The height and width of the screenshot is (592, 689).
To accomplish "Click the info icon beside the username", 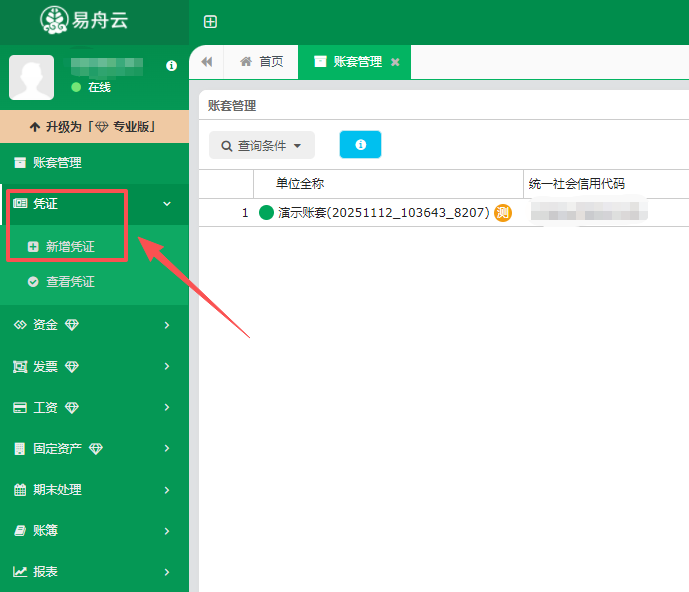I will (171, 66).
